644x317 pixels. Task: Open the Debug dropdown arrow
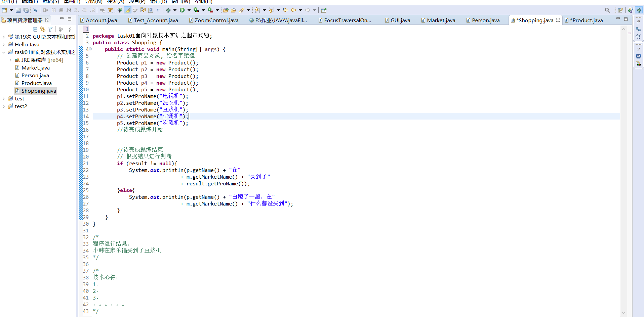(175, 10)
